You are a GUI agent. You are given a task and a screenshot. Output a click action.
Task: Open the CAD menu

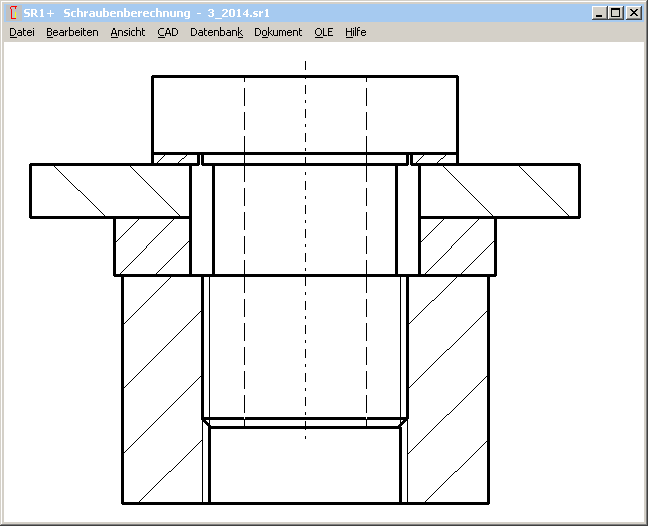(x=167, y=32)
